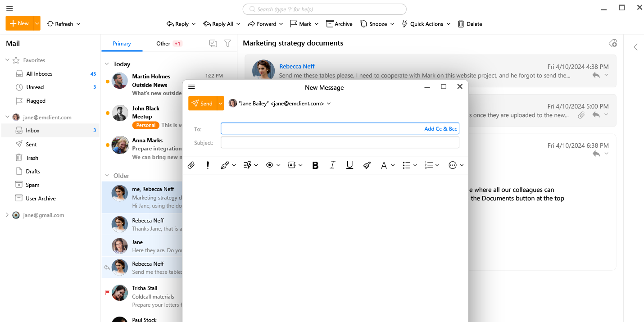Toggle select-all checkbox icon in message list
Viewport: 644px width, 322px height.
pyautogui.click(x=213, y=43)
